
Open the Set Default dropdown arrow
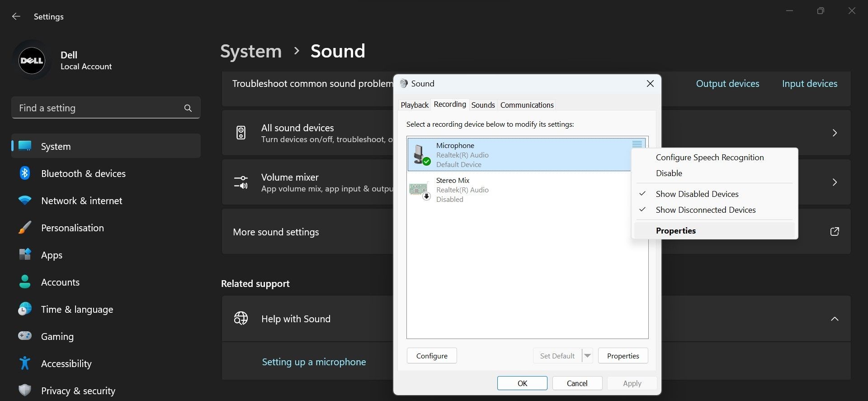click(587, 356)
